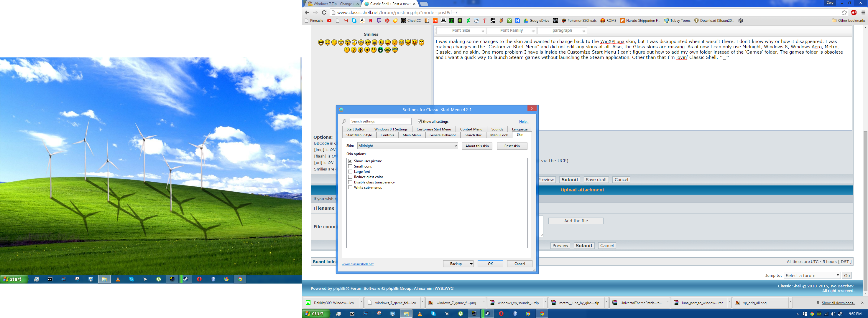Screen dimensions: 868x318
Task: Click the Reset skin button
Action: tap(512, 146)
